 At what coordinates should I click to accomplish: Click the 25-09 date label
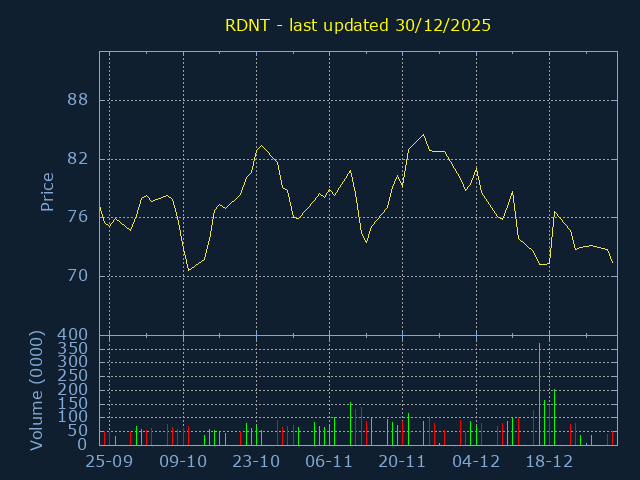[x=110, y=462]
